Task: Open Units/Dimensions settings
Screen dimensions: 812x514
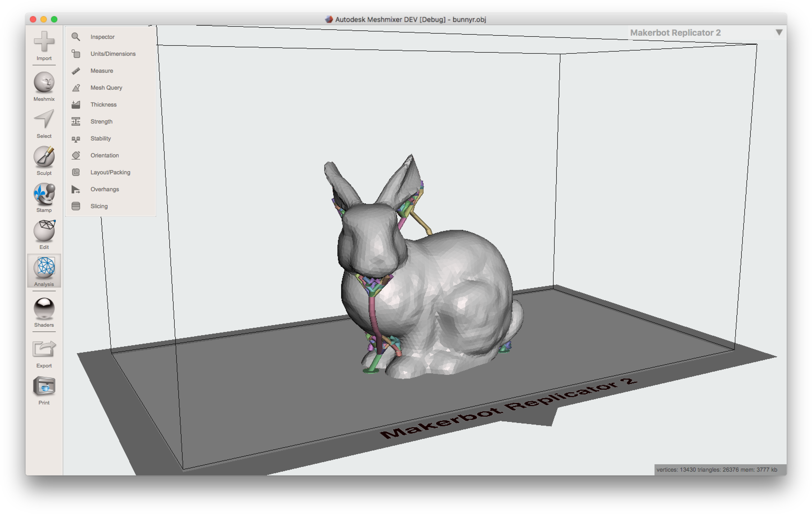Action: [113, 54]
